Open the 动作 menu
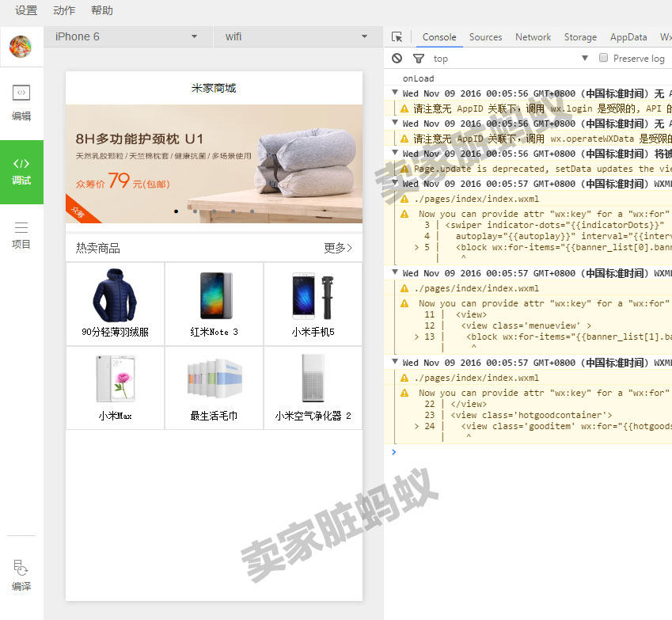Screen dimensions: 672x620 [64, 10]
